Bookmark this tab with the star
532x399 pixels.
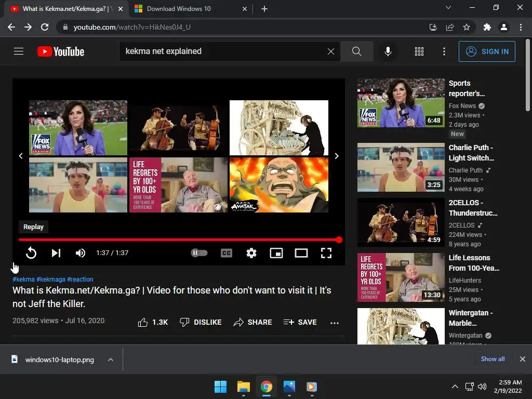(x=467, y=27)
